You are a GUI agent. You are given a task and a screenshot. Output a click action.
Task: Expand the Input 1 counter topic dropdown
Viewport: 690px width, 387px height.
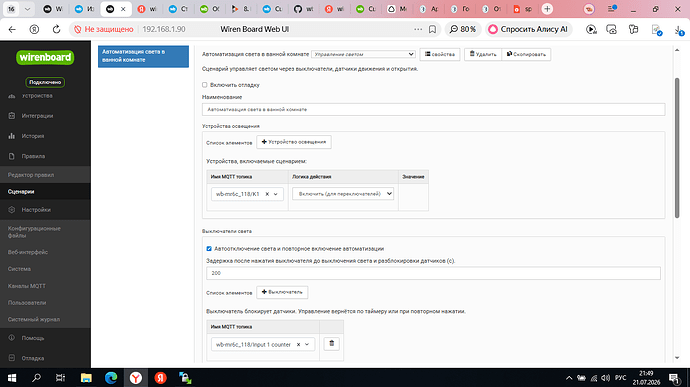(307, 345)
